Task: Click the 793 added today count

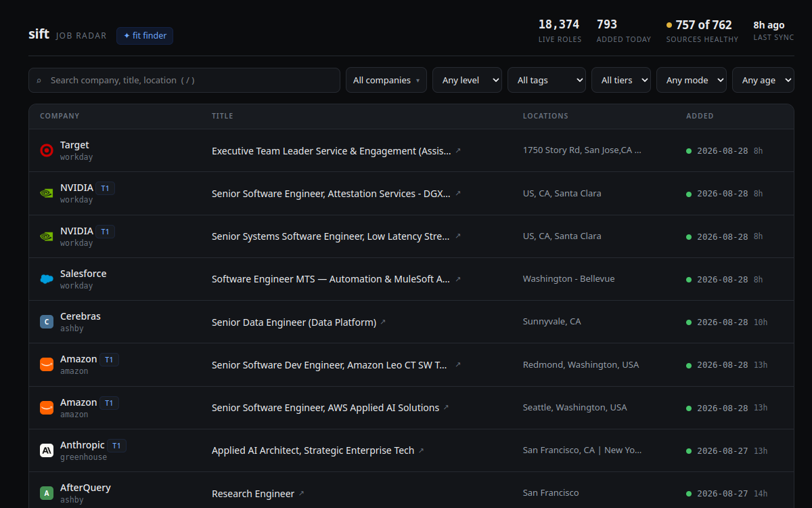Action: [607, 24]
